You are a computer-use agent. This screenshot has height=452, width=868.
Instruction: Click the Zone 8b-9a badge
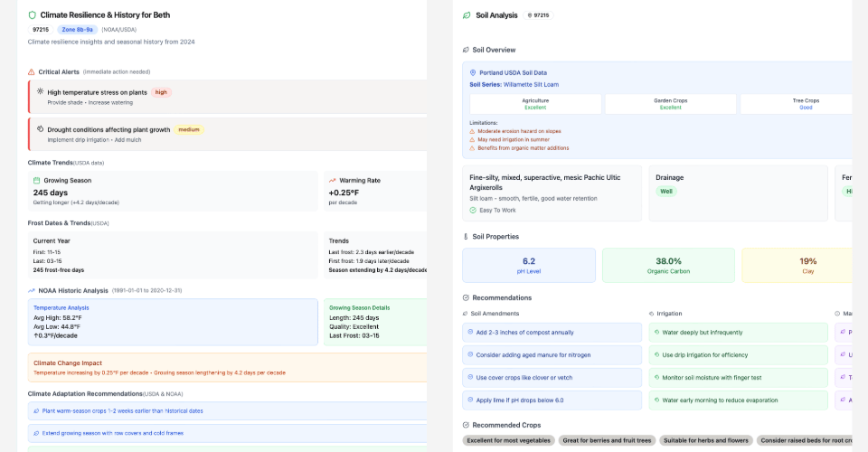[78, 29]
